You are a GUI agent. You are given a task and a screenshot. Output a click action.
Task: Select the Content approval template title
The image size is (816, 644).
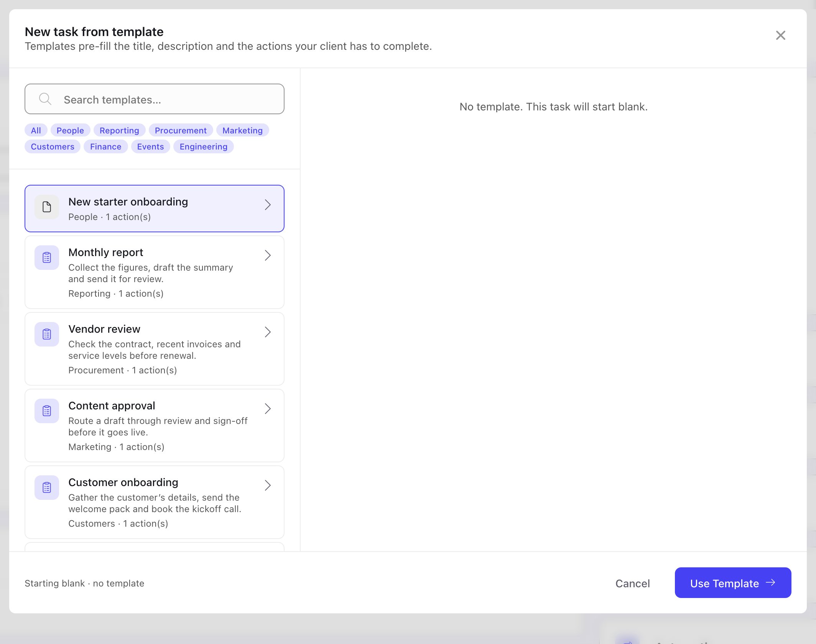[x=112, y=406]
